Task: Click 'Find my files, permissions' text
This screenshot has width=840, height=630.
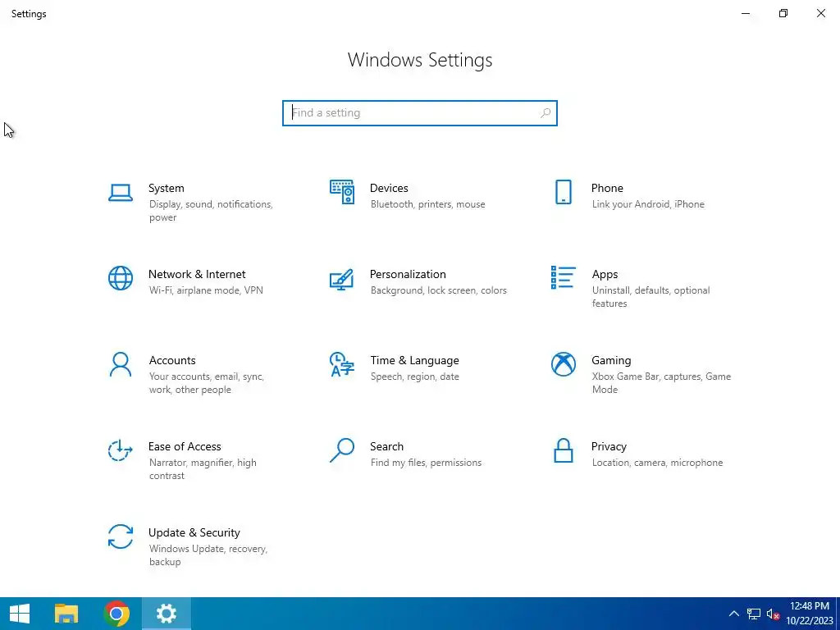Action: coord(426,463)
